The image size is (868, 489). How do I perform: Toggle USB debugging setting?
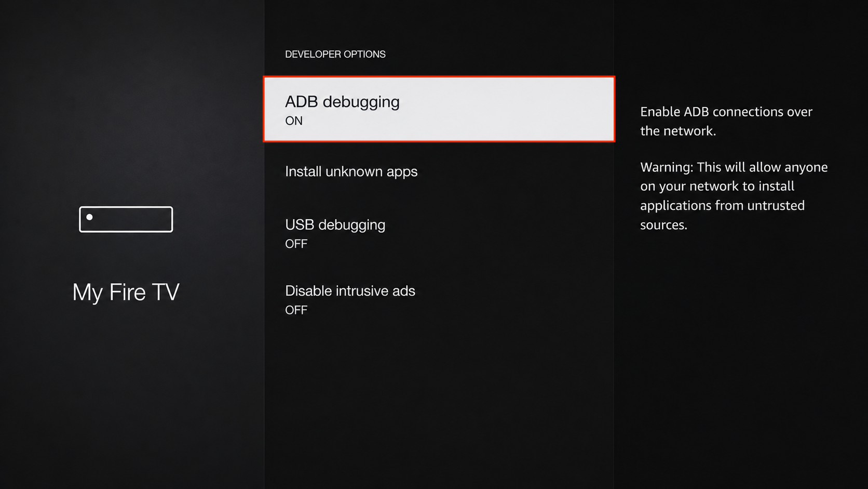439,233
